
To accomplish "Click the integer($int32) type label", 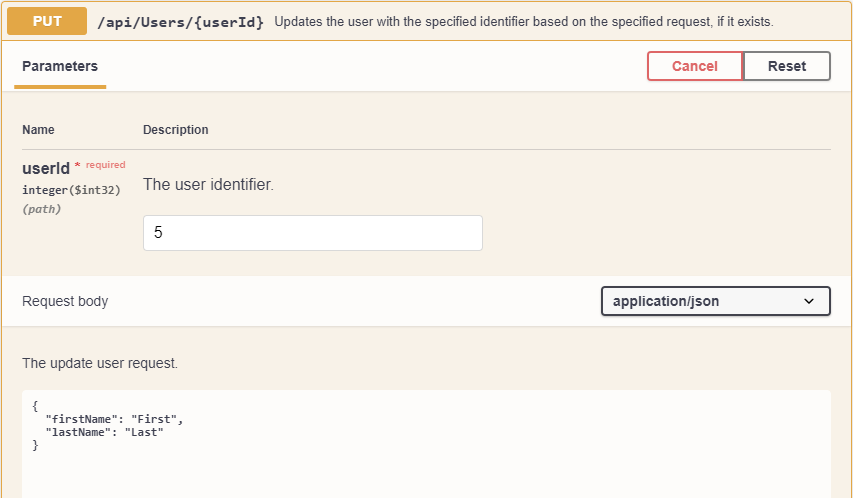I will click(71, 190).
